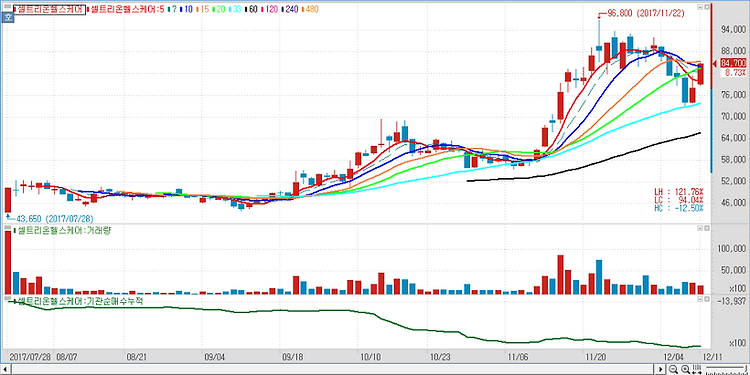
Task: Click the 50,000 volume axis label
Action: pos(732,271)
